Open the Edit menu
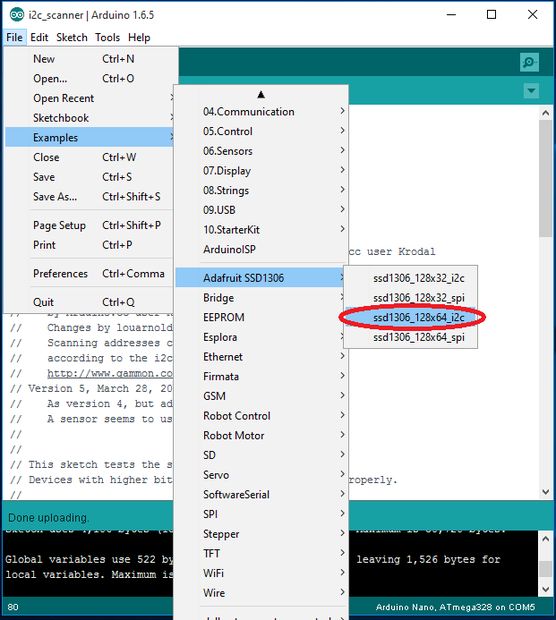 pyautogui.click(x=39, y=38)
